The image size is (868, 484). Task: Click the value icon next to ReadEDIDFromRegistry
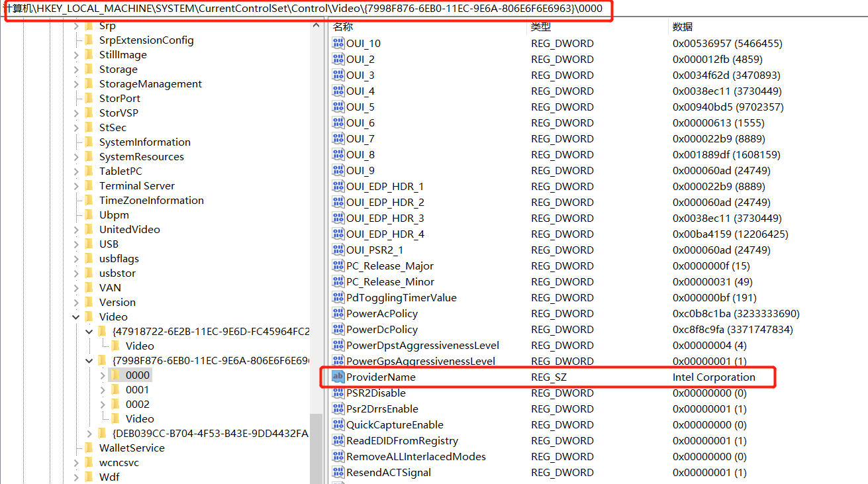(x=337, y=440)
